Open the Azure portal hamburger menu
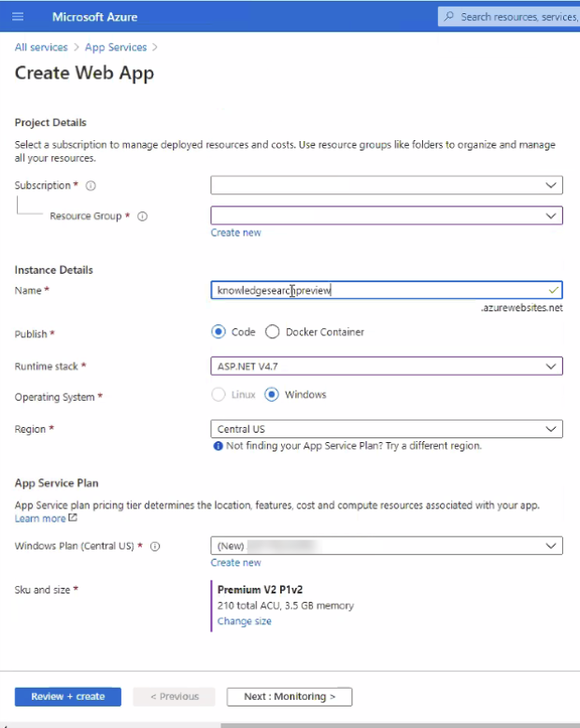This screenshot has width=580, height=728. pos(19,17)
